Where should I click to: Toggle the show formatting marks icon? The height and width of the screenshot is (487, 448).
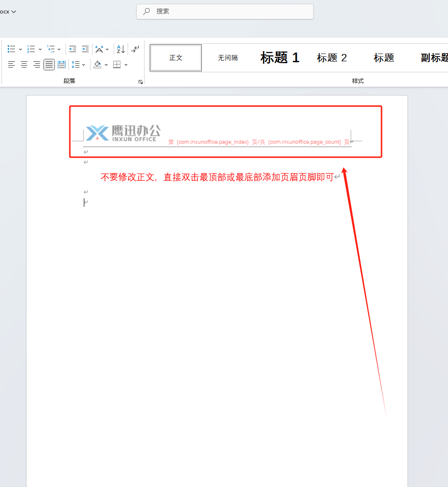[135, 49]
